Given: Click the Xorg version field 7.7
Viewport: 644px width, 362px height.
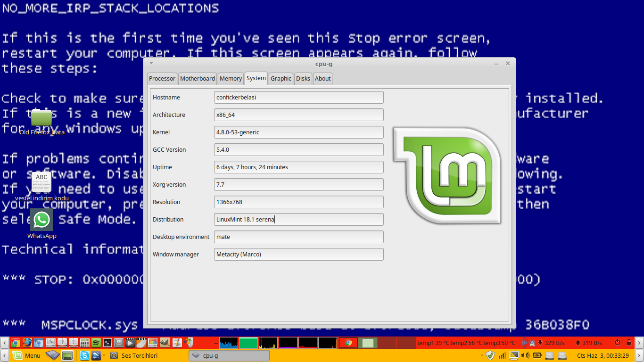Looking at the screenshot, I should pyautogui.click(x=299, y=184).
